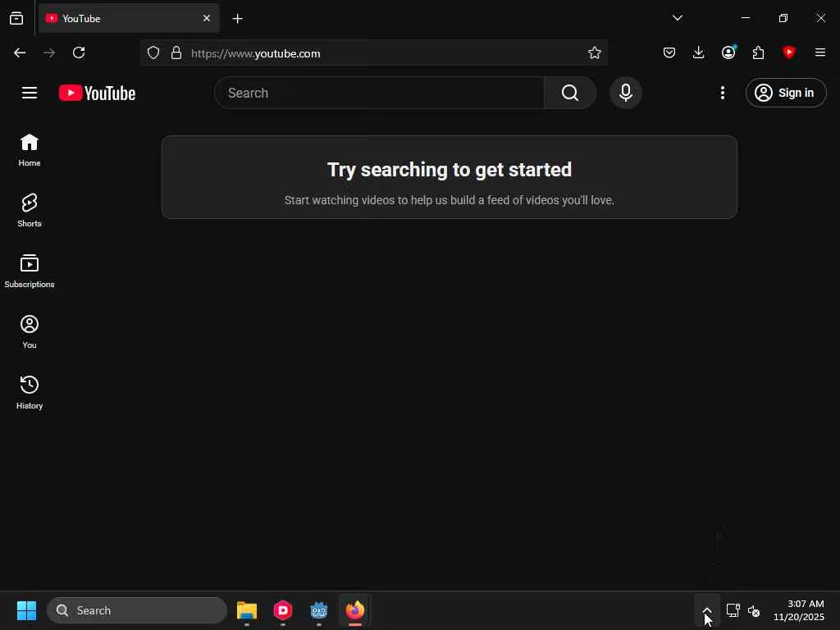Image resolution: width=840 pixels, height=630 pixels.
Task: Select the YouTube browser tab
Action: pyautogui.click(x=129, y=18)
